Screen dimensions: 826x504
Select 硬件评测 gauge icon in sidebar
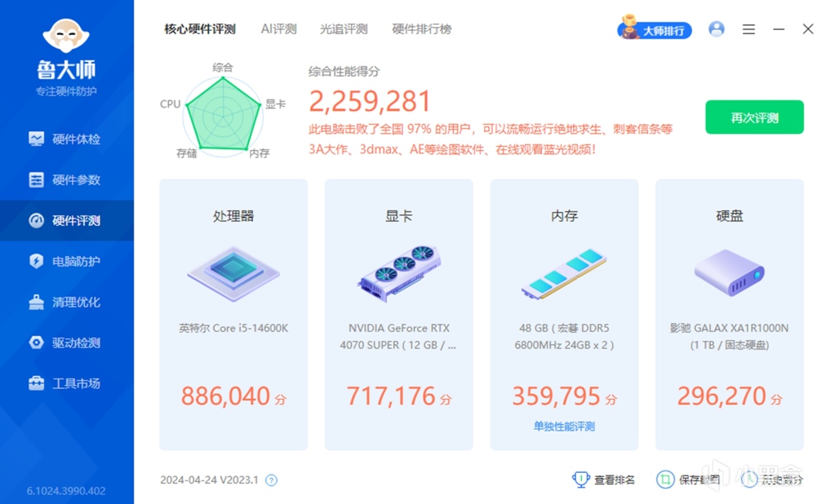tap(37, 220)
